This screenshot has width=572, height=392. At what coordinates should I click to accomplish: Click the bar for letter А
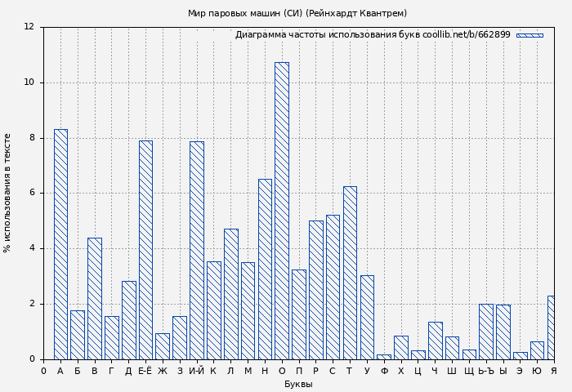coord(60,244)
